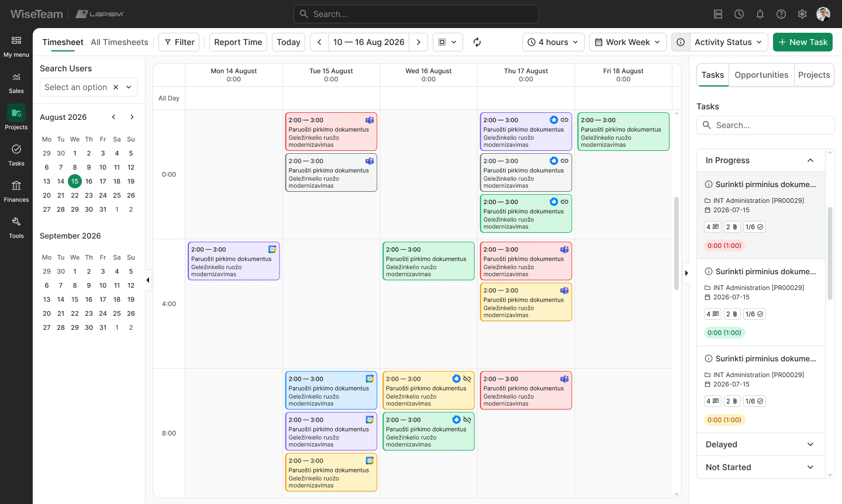Open the Activity Status dropdown
This screenshot has height=504, width=842.
pos(729,42)
